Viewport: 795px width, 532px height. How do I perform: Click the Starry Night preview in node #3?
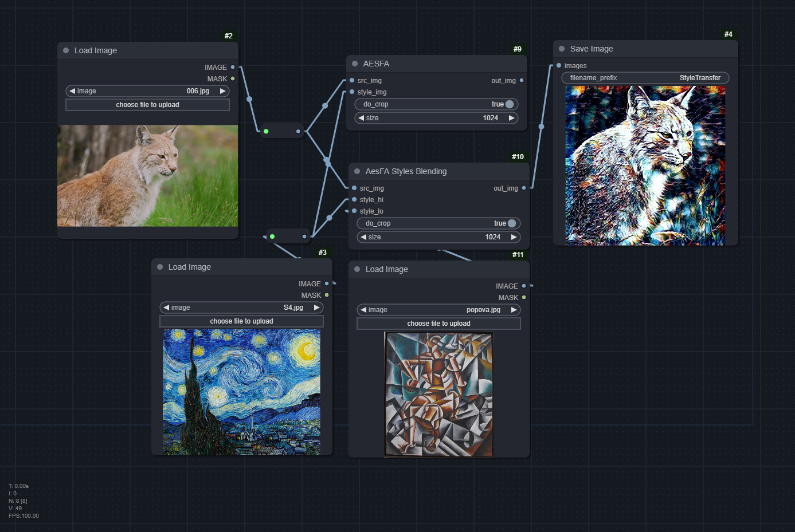coord(241,392)
